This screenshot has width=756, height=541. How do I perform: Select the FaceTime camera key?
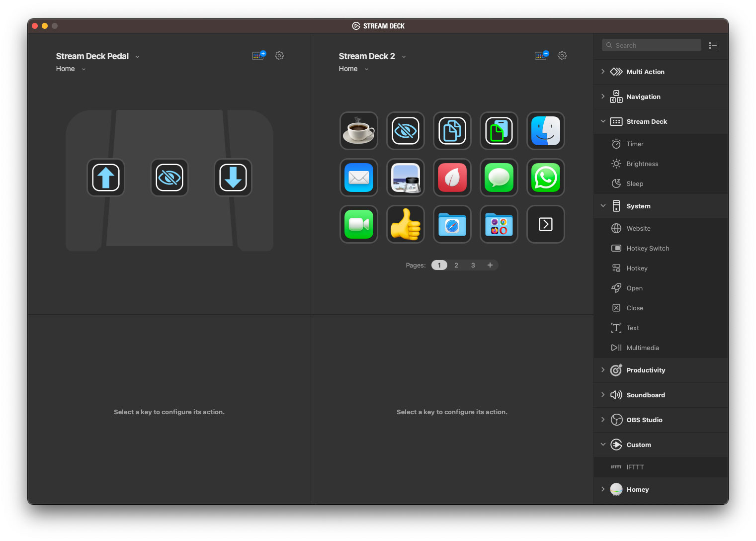click(x=359, y=224)
